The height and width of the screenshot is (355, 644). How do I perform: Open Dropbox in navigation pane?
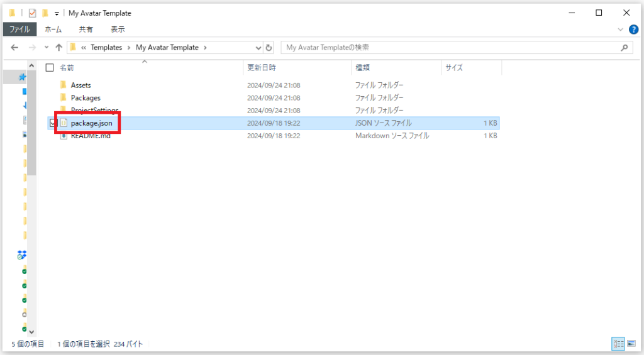22,255
